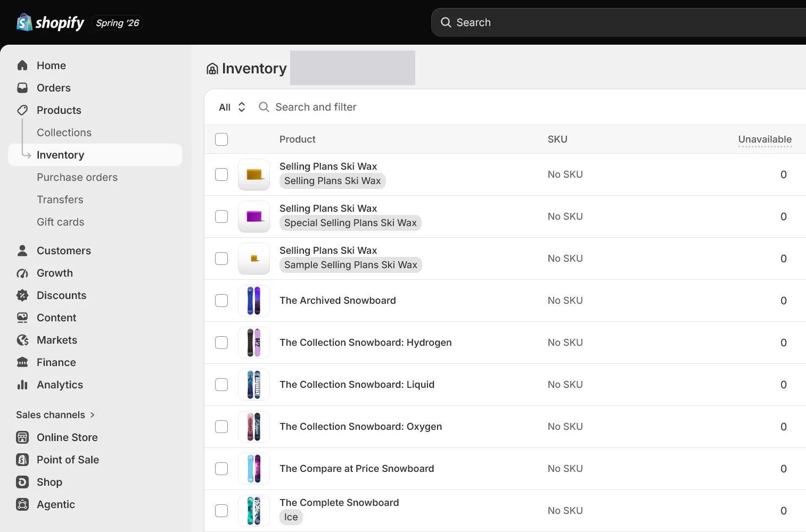Select the Complete Snowboard Ice checkbox
This screenshot has width=806, height=532.
(x=221, y=511)
